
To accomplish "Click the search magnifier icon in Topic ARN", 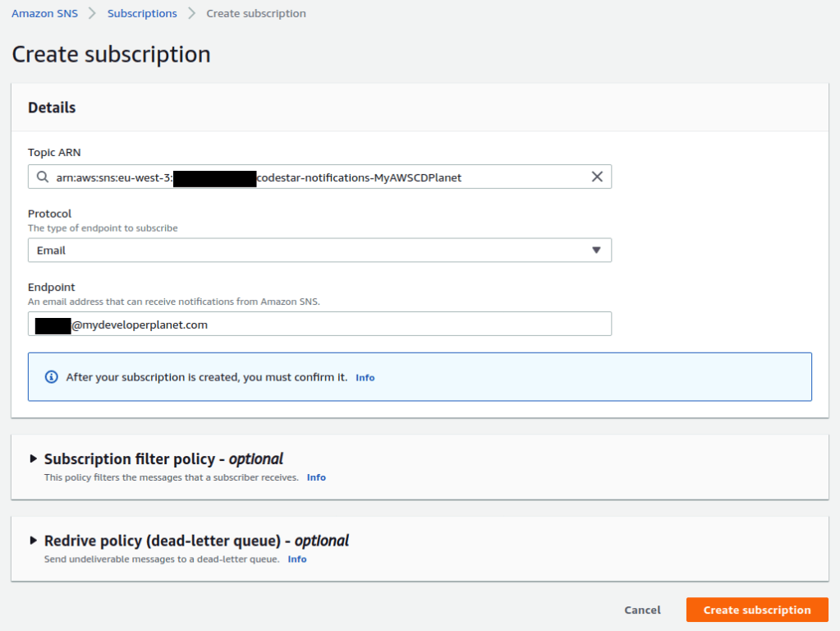I will 43,177.
